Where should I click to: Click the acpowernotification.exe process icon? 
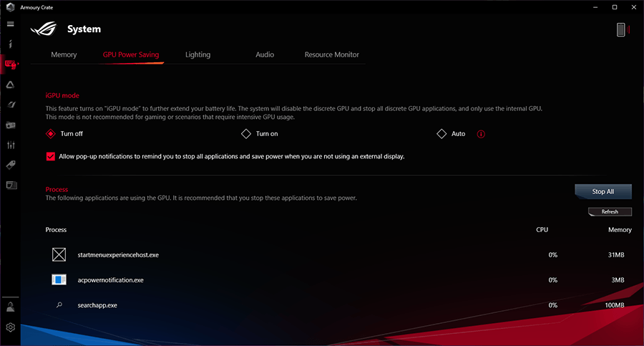tap(59, 280)
